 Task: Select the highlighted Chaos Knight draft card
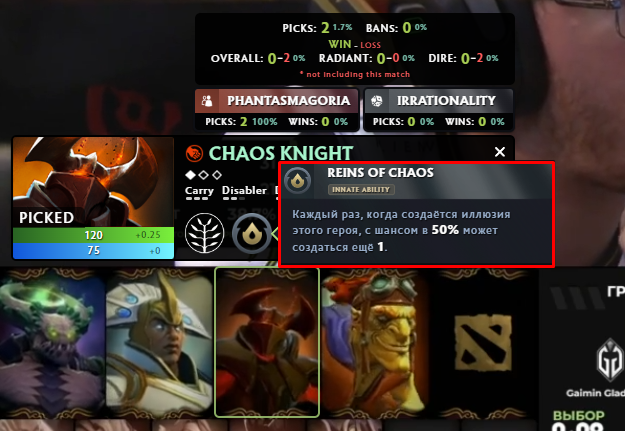point(267,343)
